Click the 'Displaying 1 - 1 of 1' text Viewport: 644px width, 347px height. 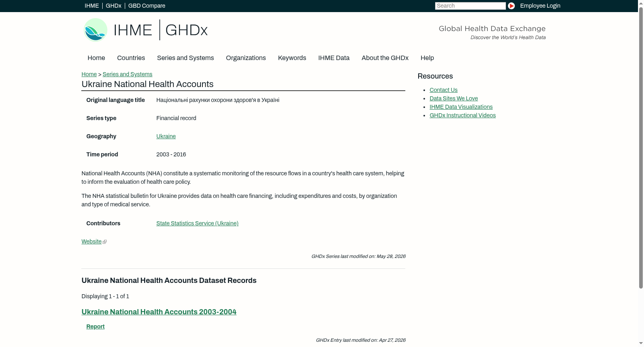pyautogui.click(x=105, y=296)
